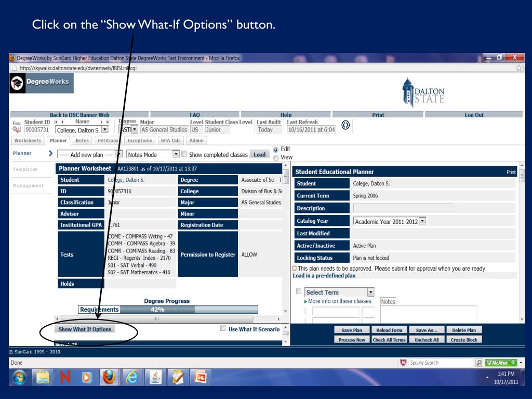The image size is (532, 399).
Task: Switch to the Petitions tab
Action: tap(108, 140)
